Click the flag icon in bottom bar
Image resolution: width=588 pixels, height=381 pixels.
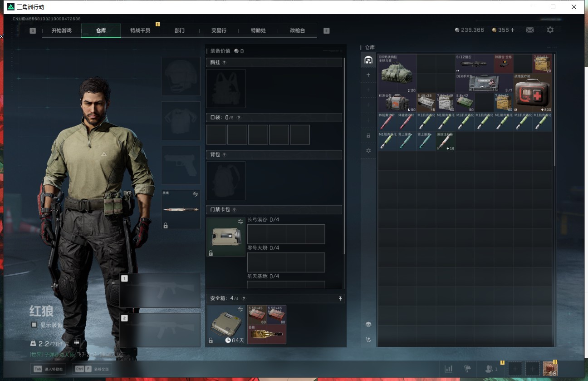click(x=467, y=369)
